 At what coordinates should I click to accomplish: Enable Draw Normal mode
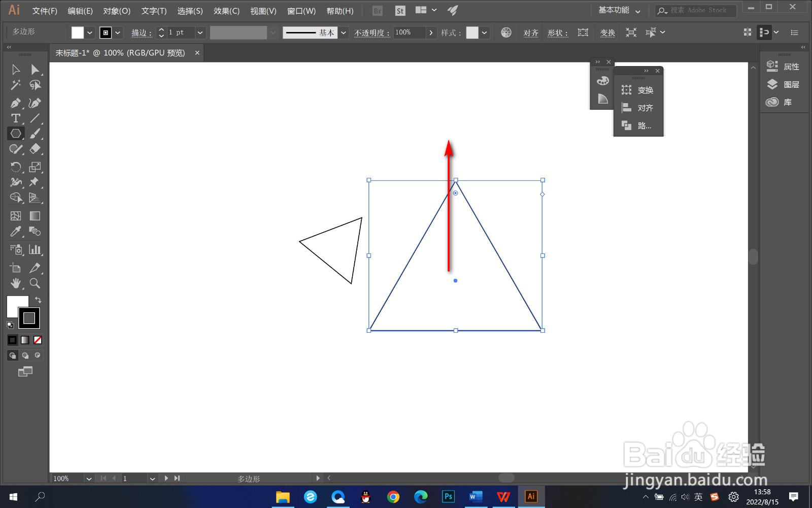13,356
